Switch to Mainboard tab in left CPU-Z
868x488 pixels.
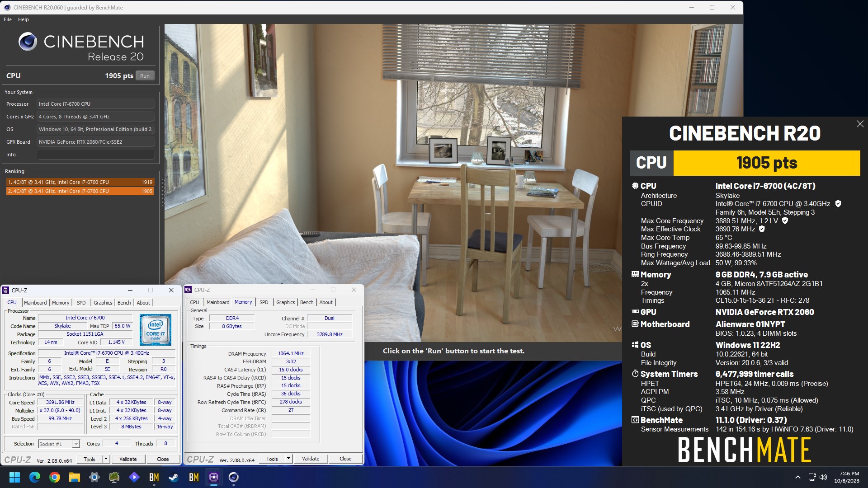(35, 303)
